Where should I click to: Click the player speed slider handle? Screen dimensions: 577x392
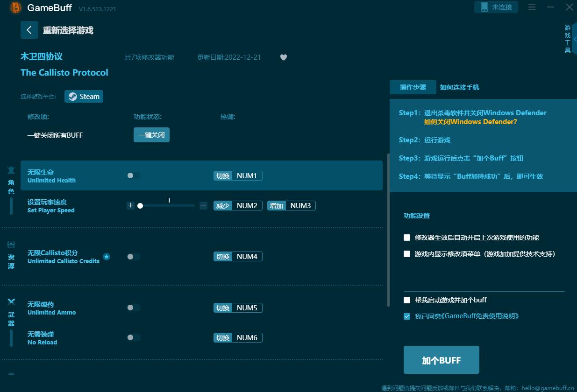click(x=140, y=206)
